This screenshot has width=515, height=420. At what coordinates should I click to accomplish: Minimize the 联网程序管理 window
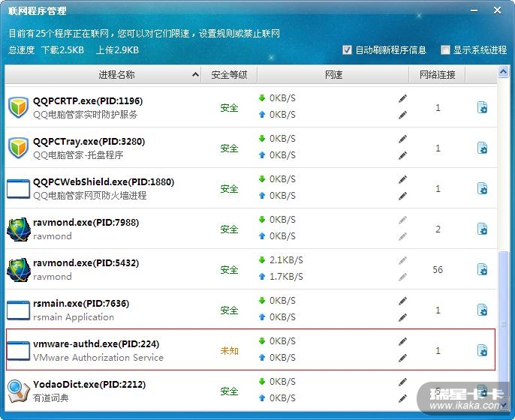coord(474,10)
